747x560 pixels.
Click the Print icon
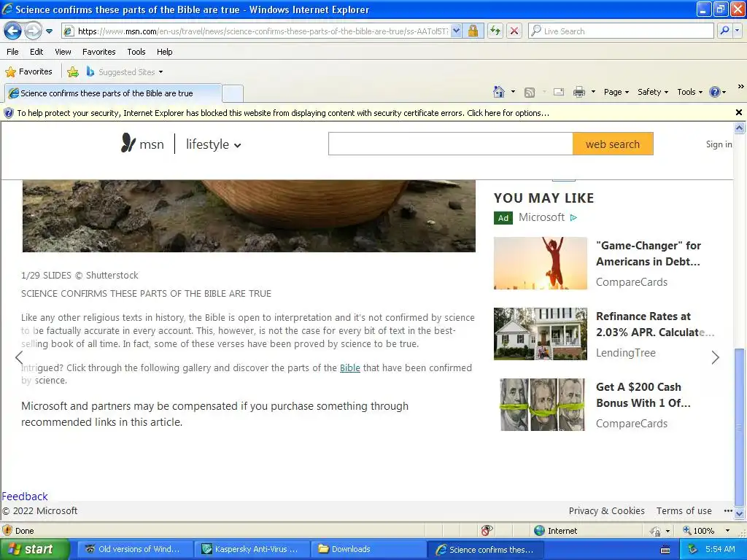578,92
